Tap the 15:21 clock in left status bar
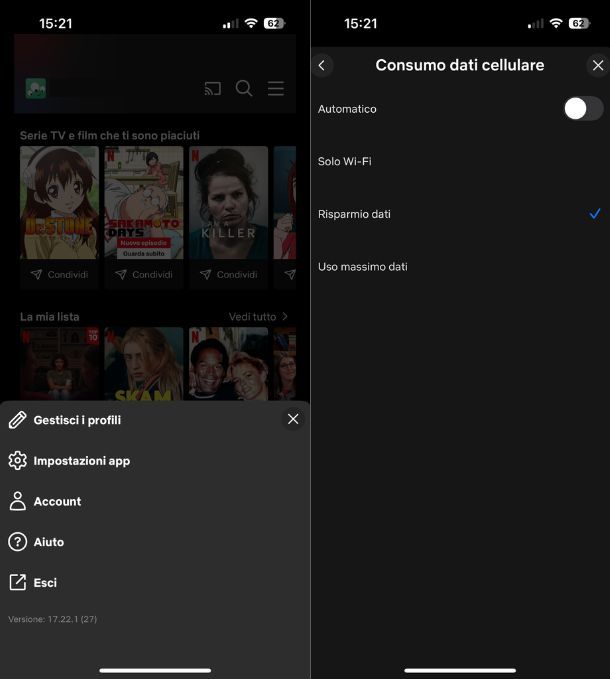The image size is (610, 679). click(55, 23)
